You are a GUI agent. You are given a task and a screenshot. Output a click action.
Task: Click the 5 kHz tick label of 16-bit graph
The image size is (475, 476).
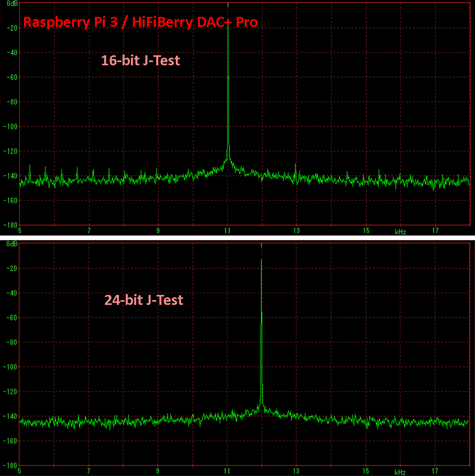(20, 231)
